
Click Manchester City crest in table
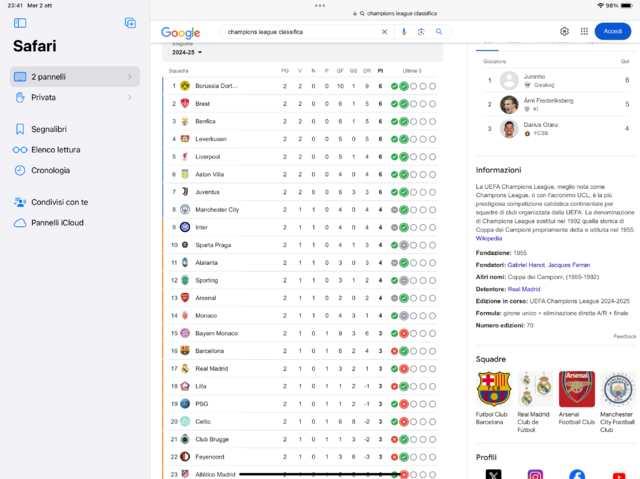pos(185,210)
